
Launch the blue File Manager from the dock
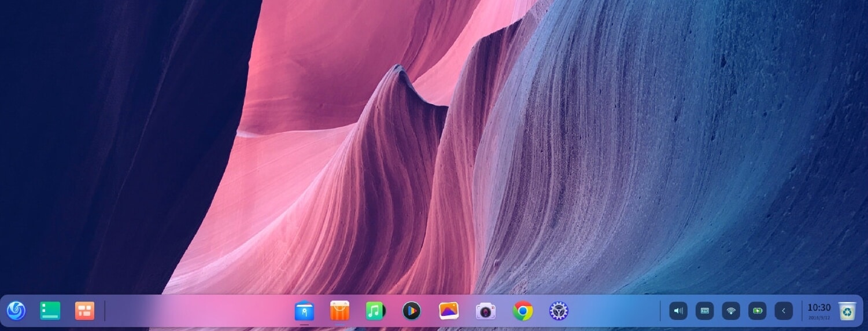click(x=304, y=311)
